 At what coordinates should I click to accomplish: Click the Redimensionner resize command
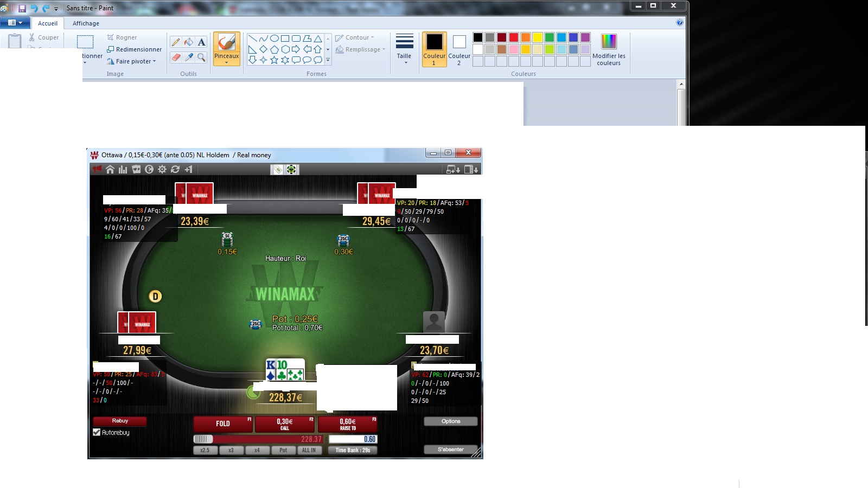134,49
